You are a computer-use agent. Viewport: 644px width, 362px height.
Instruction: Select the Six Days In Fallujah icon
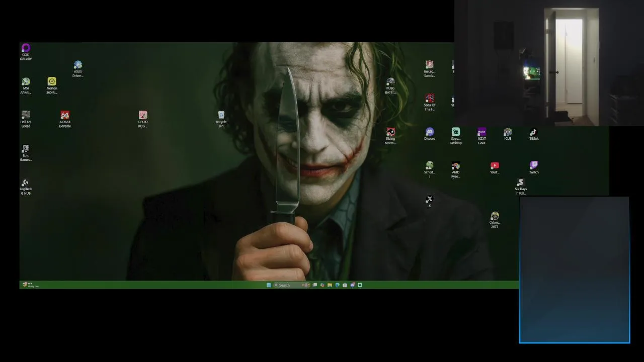point(521,187)
